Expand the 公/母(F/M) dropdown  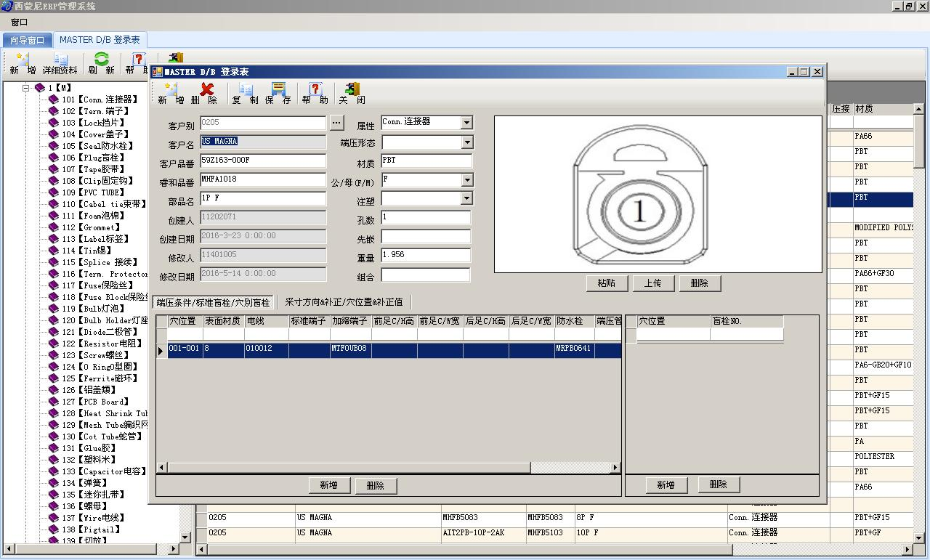(x=466, y=180)
